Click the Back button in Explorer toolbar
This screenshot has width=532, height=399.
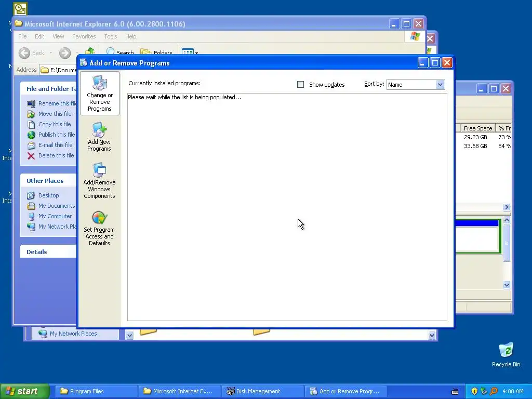[x=32, y=53]
